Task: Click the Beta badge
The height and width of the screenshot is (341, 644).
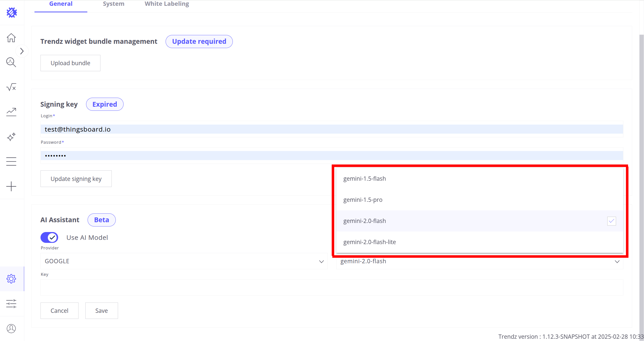Action: (102, 220)
